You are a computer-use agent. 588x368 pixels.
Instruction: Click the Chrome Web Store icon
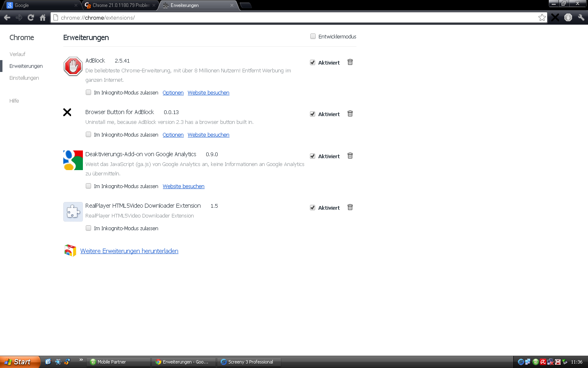tap(70, 250)
